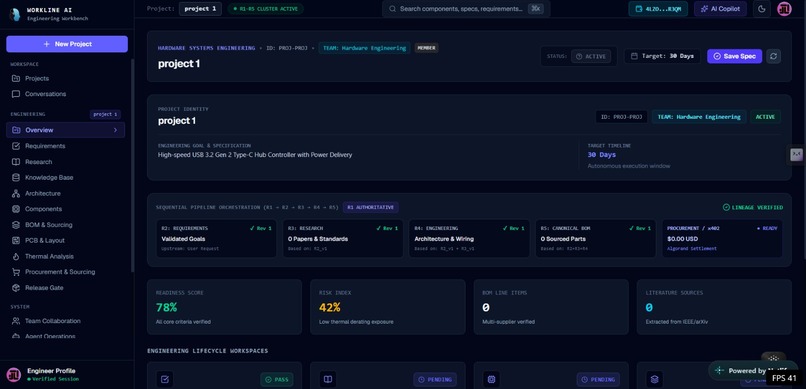Screen dimensions: 806x389
Task: Toggle dark mode with the moon icon
Action: click(x=761, y=9)
